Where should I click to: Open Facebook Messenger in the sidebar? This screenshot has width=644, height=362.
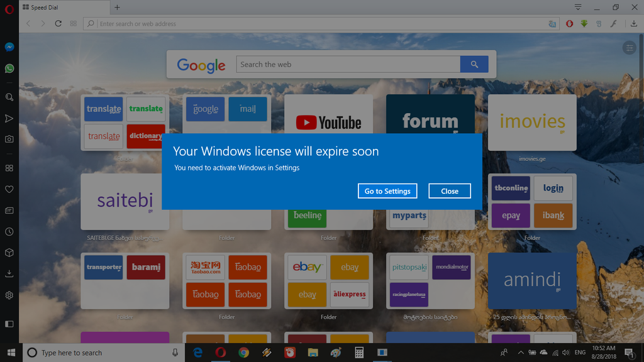[9, 47]
